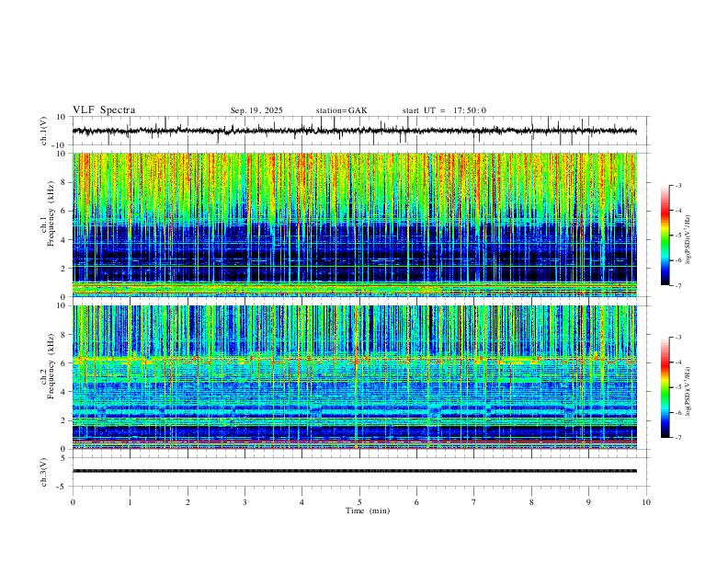Click the ch.3(V) flat signal trace
Viewport: 728px width, 563px height.
point(354,471)
